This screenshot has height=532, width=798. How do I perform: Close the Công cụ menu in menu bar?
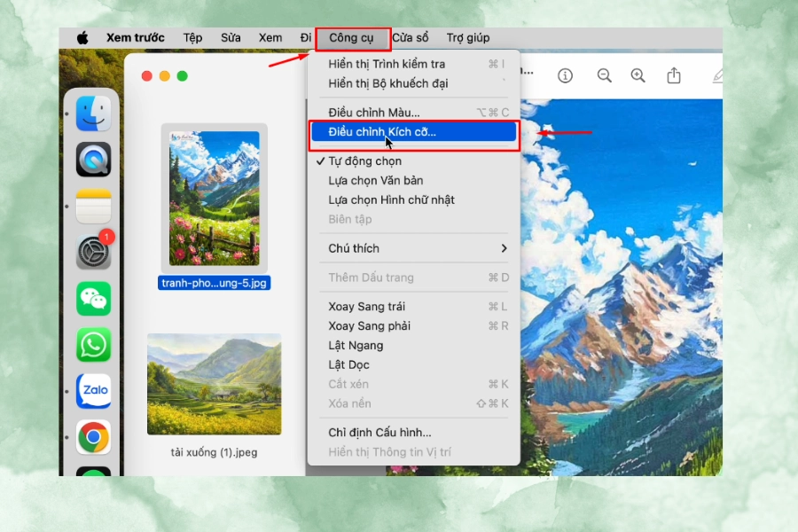pyautogui.click(x=353, y=39)
